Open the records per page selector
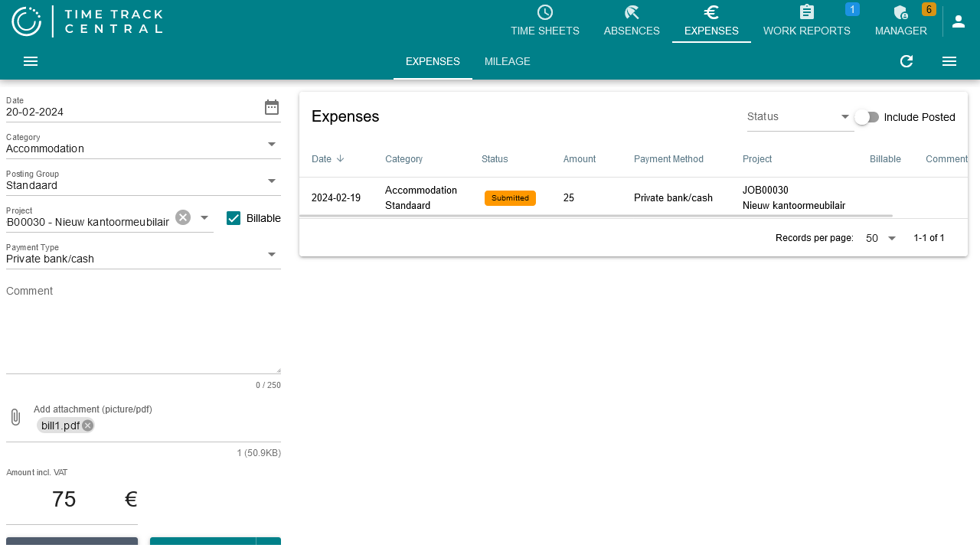Image resolution: width=980 pixels, height=551 pixels. [879, 238]
